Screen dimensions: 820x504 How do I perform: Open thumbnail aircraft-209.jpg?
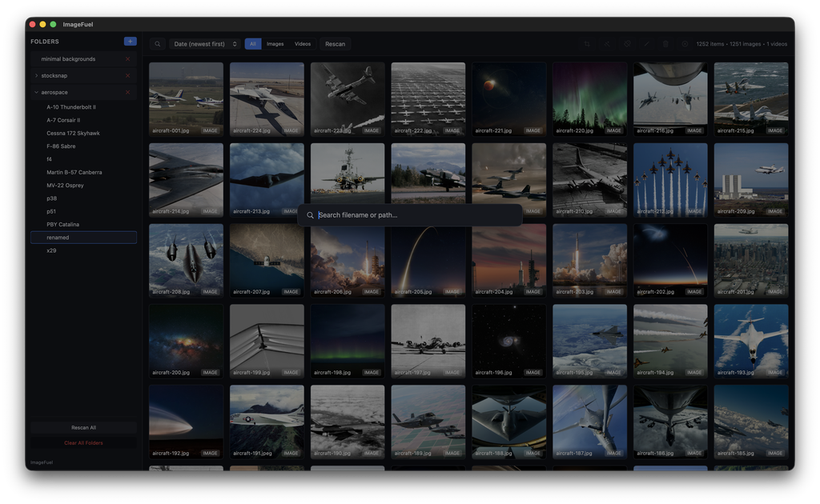click(x=751, y=180)
